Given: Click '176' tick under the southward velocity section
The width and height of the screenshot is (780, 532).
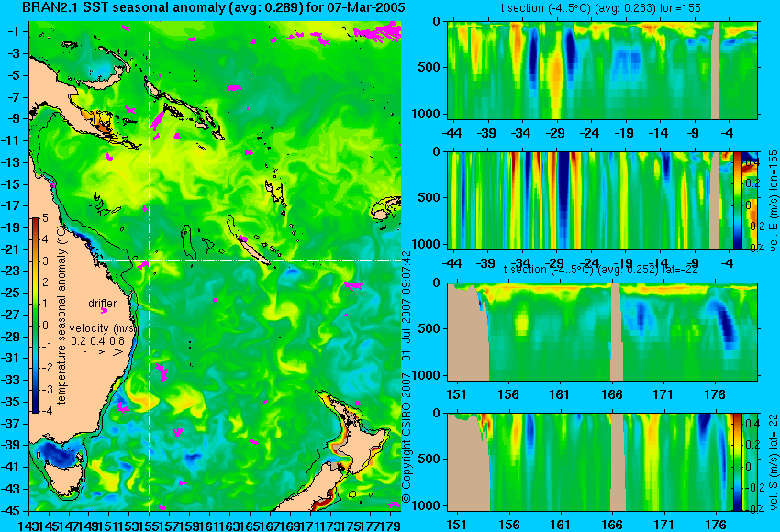Looking at the screenshot, I should [716, 525].
